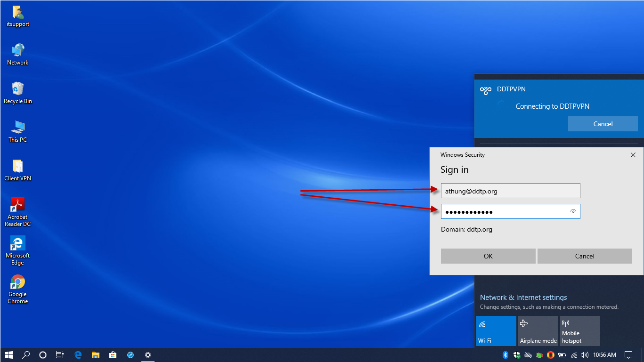Open taskbar Search magnifier
This screenshot has height=362, width=644.
26,355
